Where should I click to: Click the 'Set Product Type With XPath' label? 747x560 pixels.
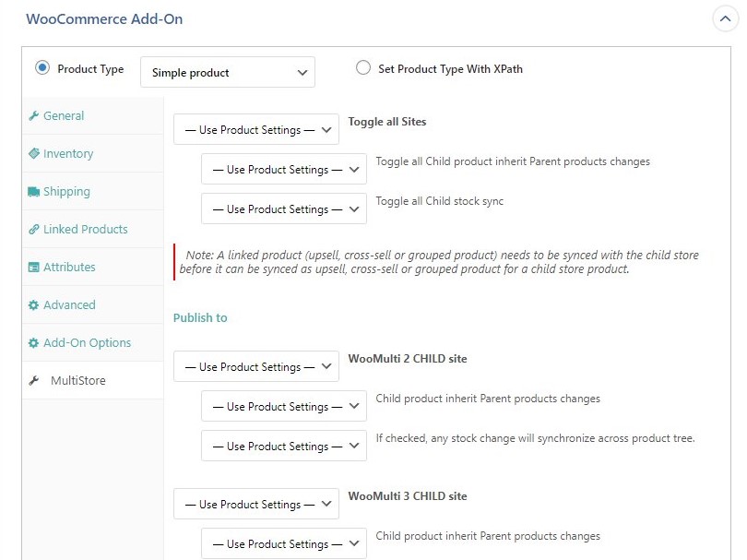(x=450, y=69)
